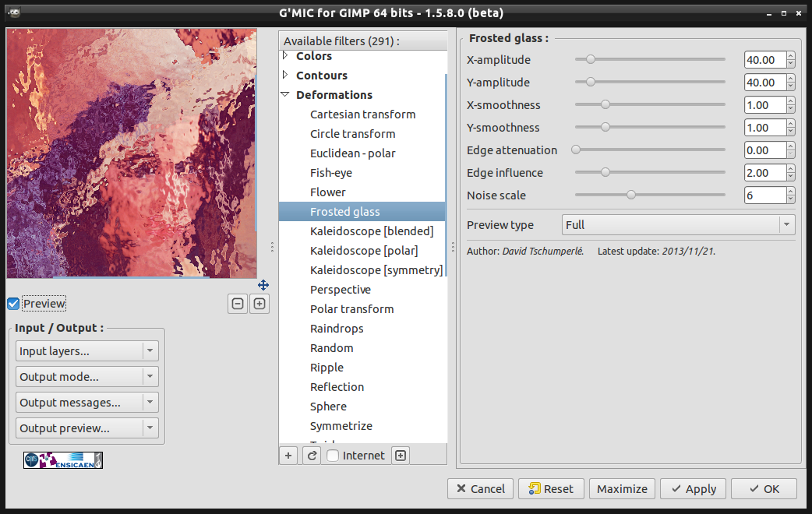
Task: Click the Cancel button
Action: pos(480,488)
